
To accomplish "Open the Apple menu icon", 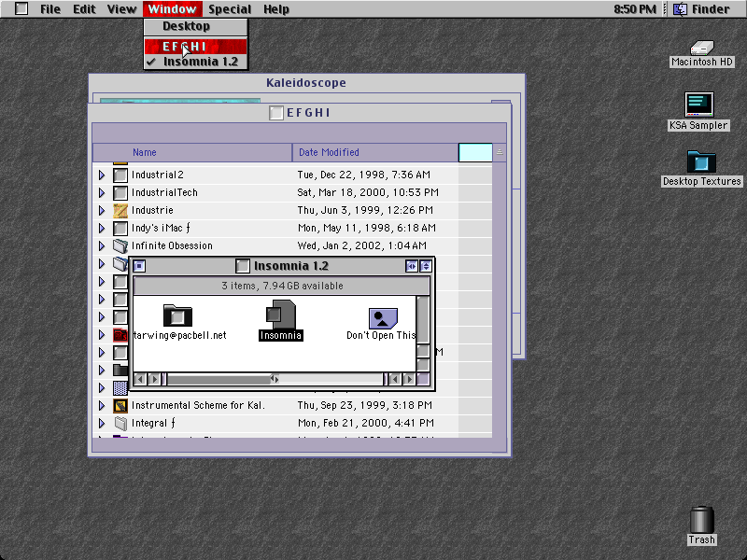I will 21,8.
